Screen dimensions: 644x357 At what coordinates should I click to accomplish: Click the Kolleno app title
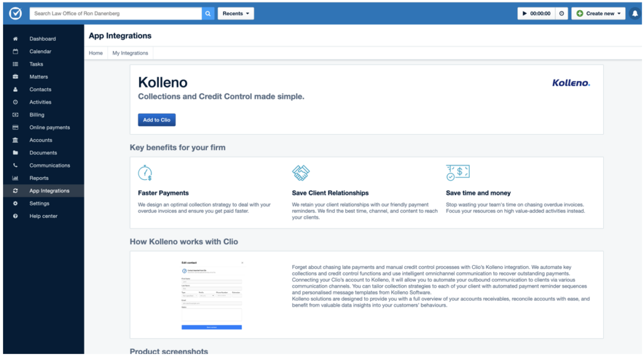pos(163,82)
